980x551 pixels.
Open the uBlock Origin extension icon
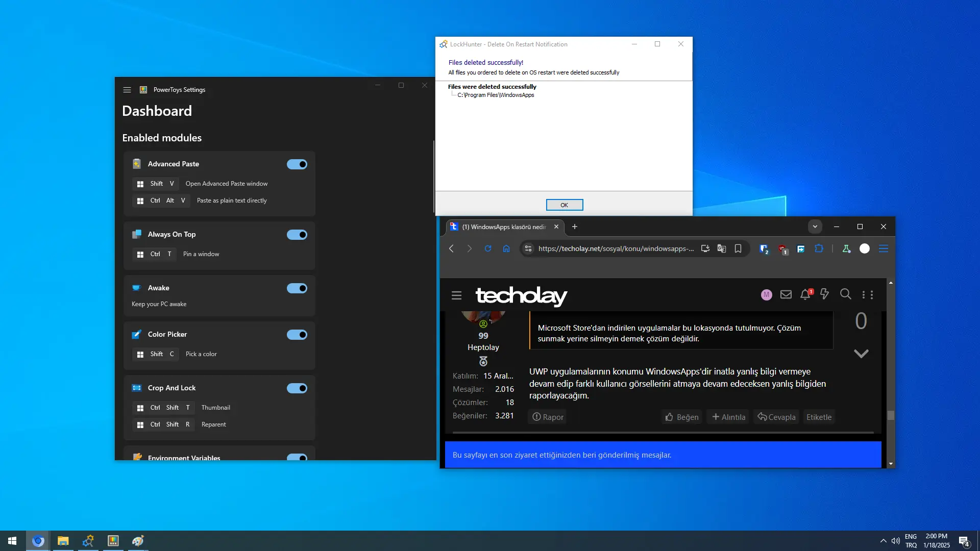[783, 249]
